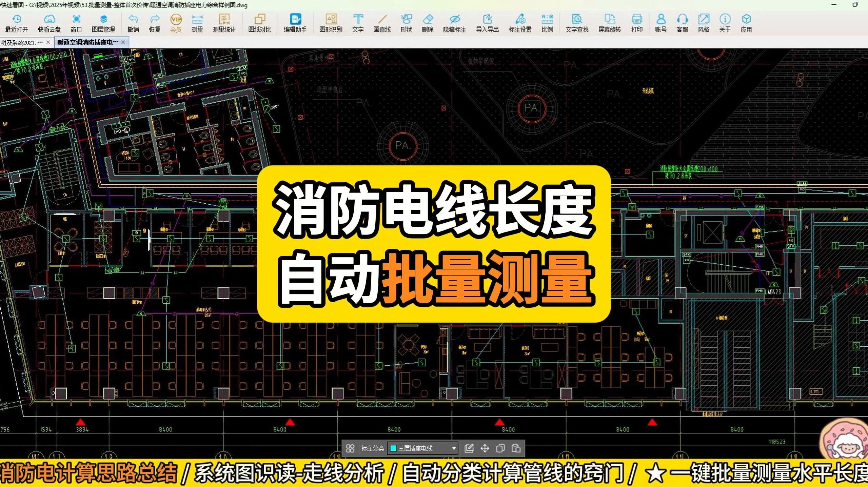Image resolution: width=868 pixels, height=488 pixels.
Task: Select the 测量 measurement tool
Action: [x=197, y=23]
